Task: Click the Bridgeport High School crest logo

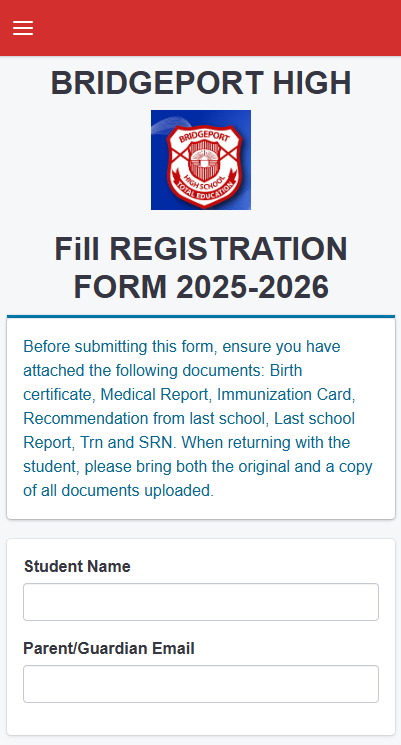Action: tap(201, 160)
